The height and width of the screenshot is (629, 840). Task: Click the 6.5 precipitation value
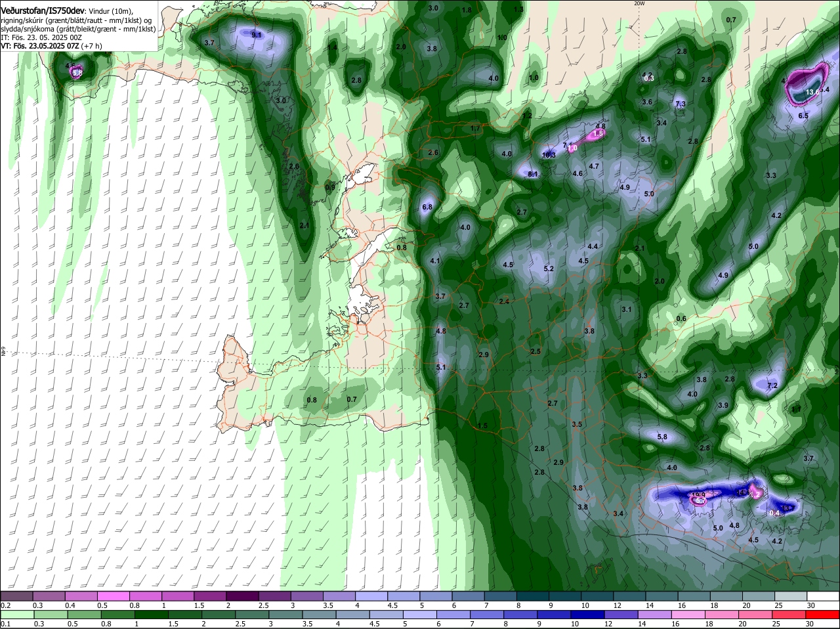click(x=803, y=116)
